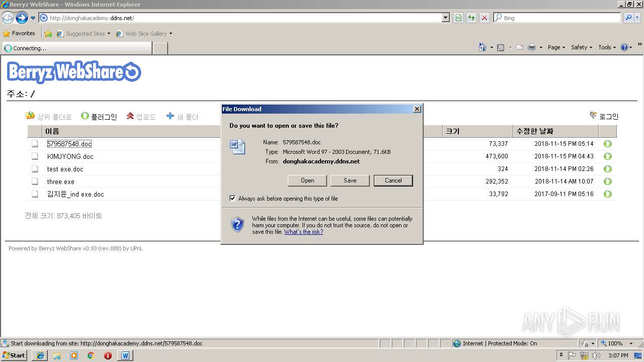Click the Stop loading icon

point(485,18)
